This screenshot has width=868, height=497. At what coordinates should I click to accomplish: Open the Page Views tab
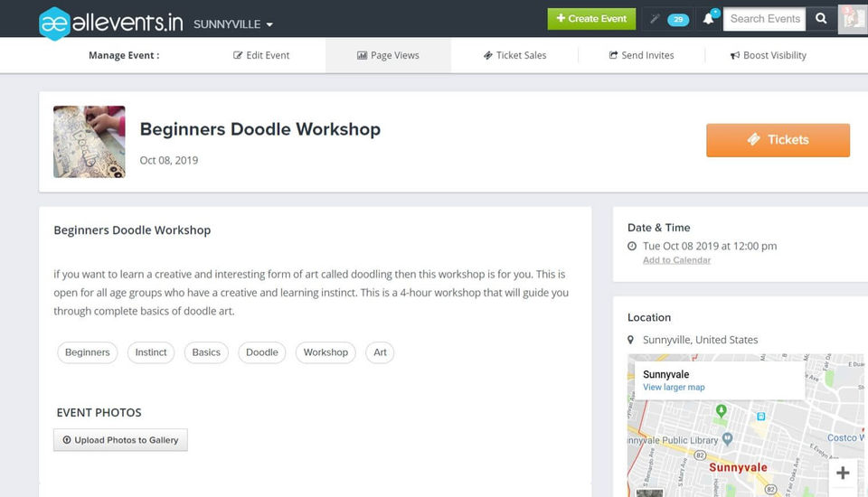click(388, 55)
